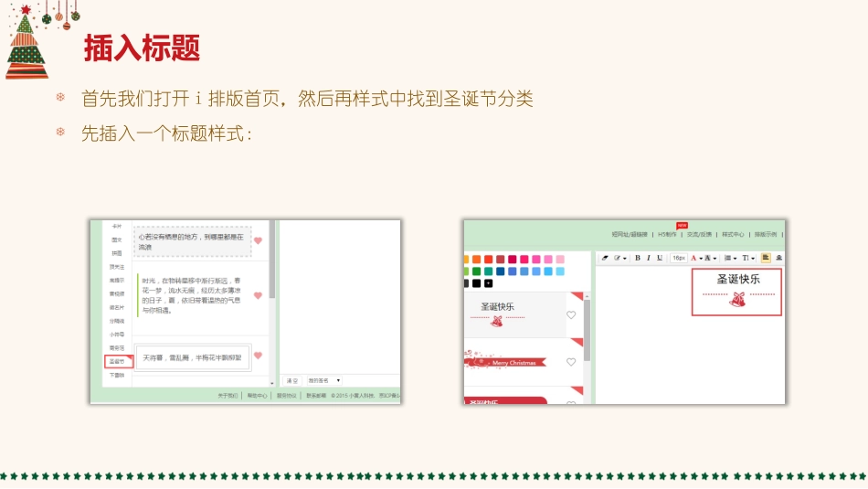Favorite the Merry Christmas ribbon style heart
Image resolution: width=868 pixels, height=489 pixels.
pos(571,362)
